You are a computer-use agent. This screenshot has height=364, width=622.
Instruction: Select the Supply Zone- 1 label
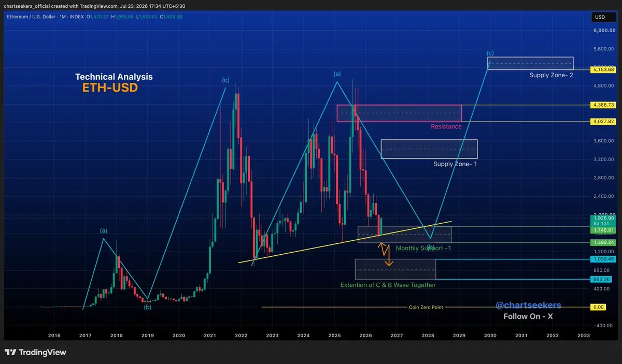455,164
